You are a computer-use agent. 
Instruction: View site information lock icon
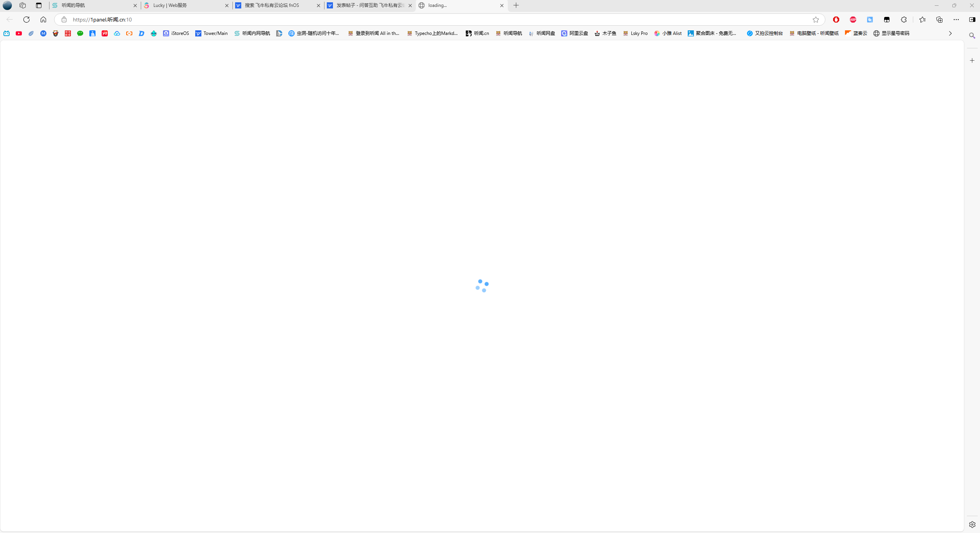64,20
